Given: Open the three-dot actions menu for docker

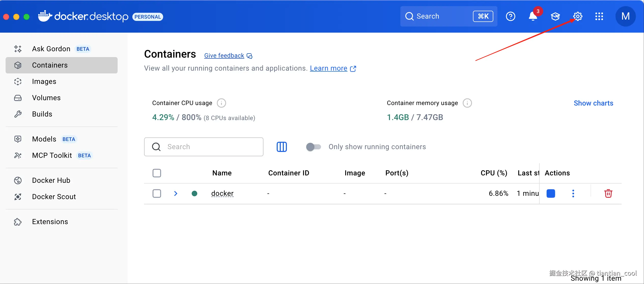Looking at the screenshot, I should coord(573,193).
